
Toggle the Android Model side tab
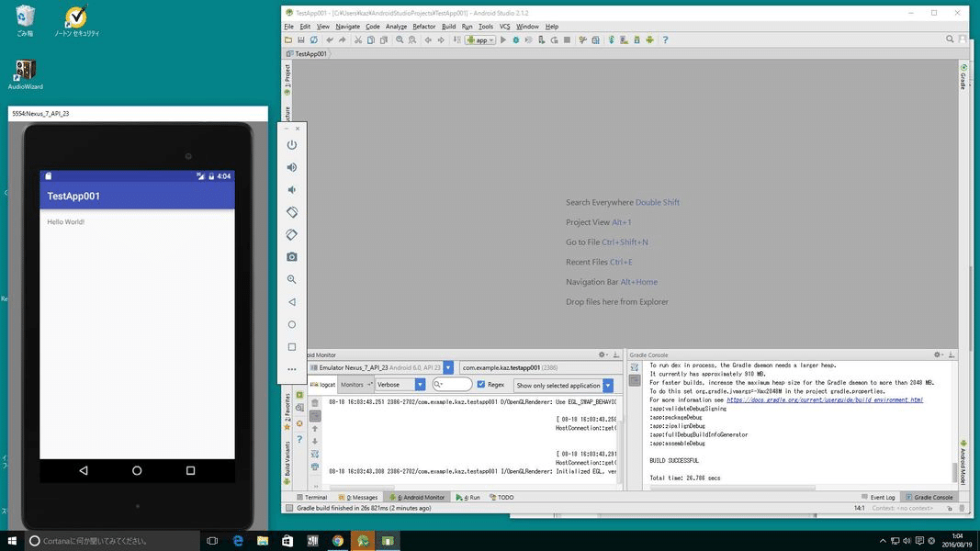963,464
